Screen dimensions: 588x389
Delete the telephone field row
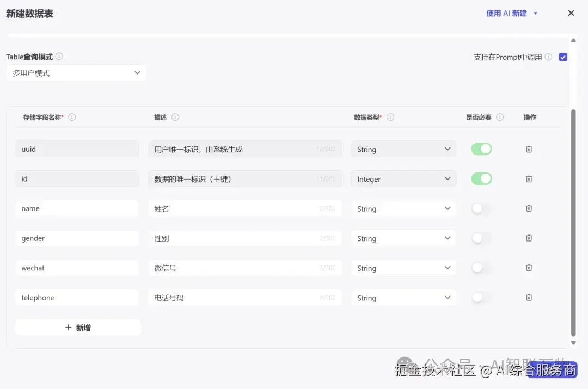[x=529, y=298]
